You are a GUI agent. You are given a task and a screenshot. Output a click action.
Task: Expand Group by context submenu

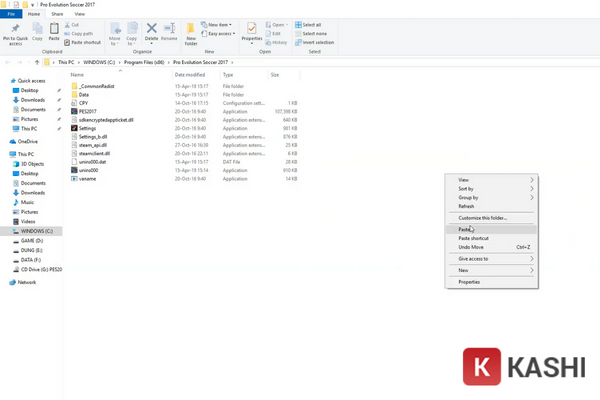[x=491, y=198]
